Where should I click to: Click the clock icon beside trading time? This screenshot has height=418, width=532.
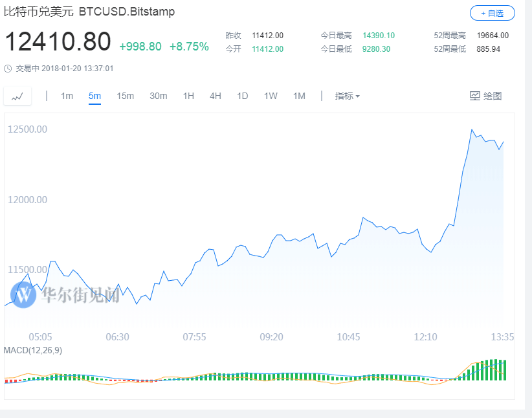(8, 69)
